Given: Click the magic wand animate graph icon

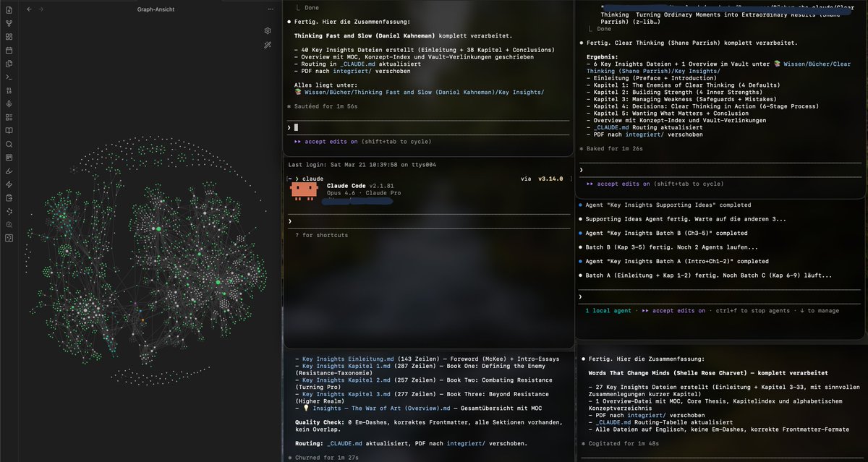Looking at the screenshot, I should pyautogui.click(x=268, y=45).
